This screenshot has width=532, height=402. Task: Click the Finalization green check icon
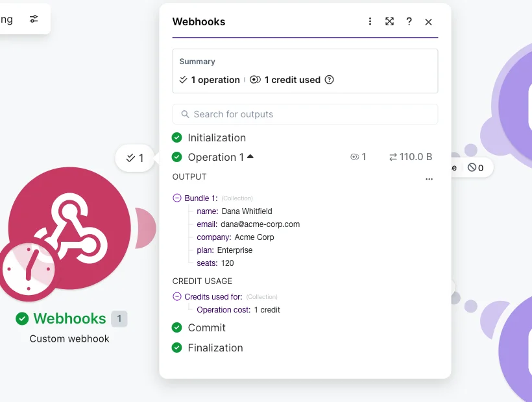coord(176,348)
